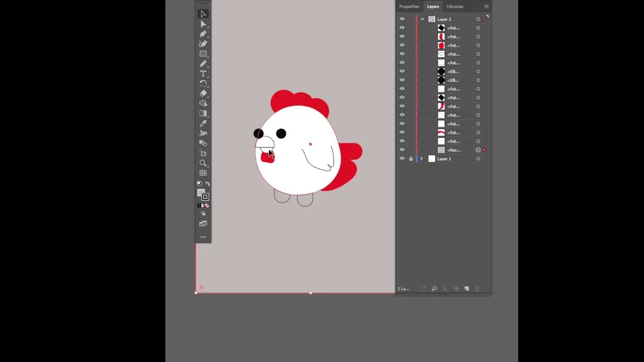Open the Drawing Modes button
644x362 pixels.
(203, 214)
